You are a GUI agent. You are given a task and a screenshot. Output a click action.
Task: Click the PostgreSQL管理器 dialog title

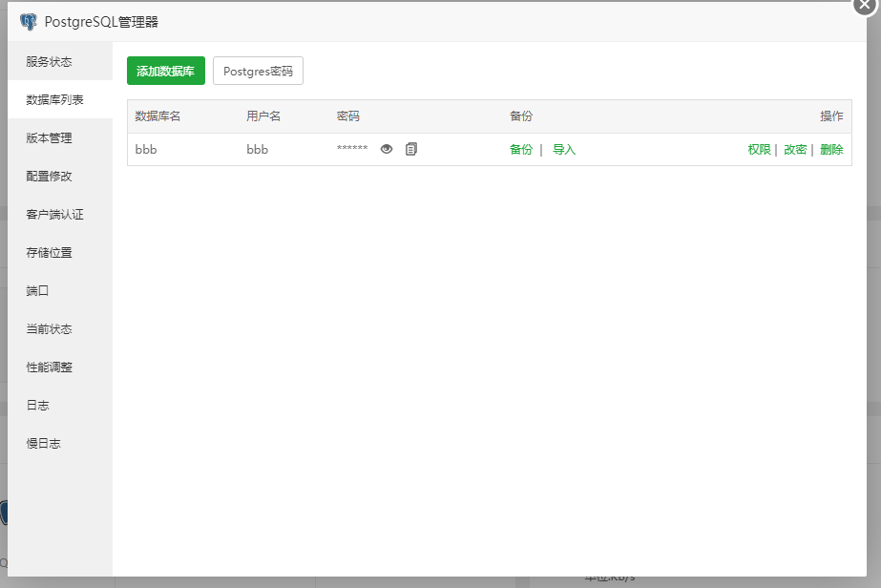pyautogui.click(x=101, y=22)
